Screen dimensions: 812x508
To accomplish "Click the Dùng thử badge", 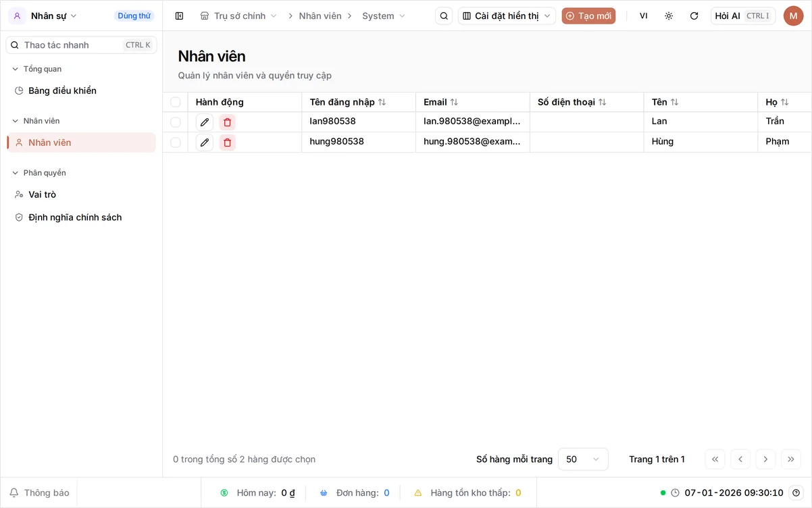I will pyautogui.click(x=134, y=16).
